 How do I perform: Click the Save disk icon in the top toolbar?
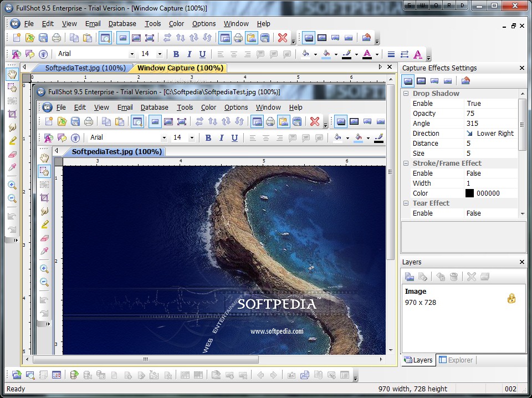pyautogui.click(x=43, y=38)
